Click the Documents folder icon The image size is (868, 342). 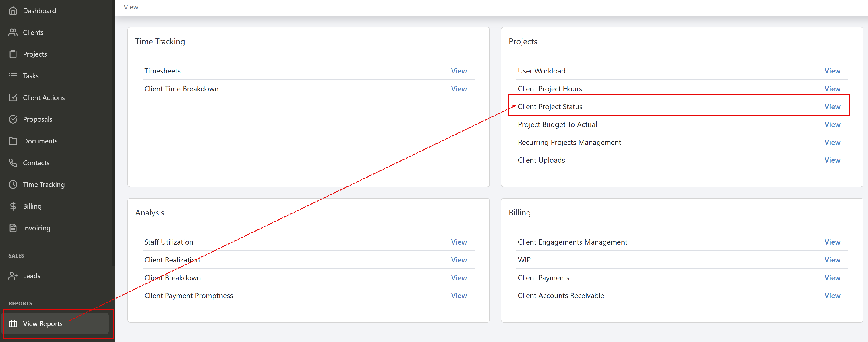point(13,141)
